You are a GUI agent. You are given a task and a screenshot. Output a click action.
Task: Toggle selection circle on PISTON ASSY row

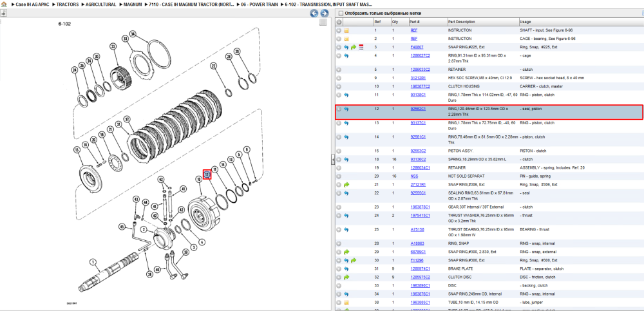point(339,151)
